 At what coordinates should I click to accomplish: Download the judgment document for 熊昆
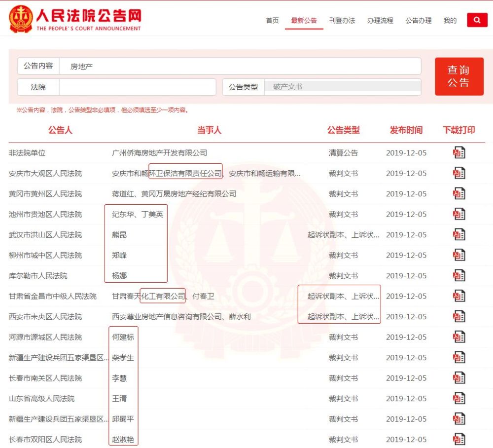pos(459,234)
